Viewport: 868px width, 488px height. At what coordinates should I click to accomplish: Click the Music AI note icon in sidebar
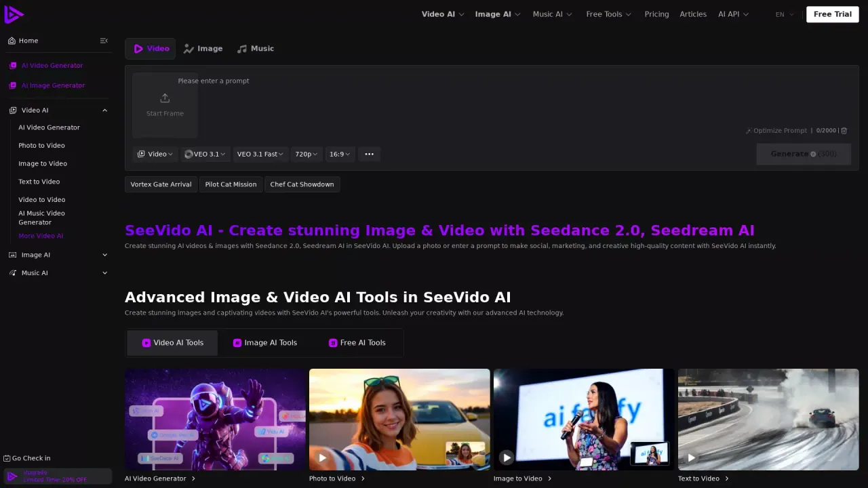pyautogui.click(x=13, y=273)
